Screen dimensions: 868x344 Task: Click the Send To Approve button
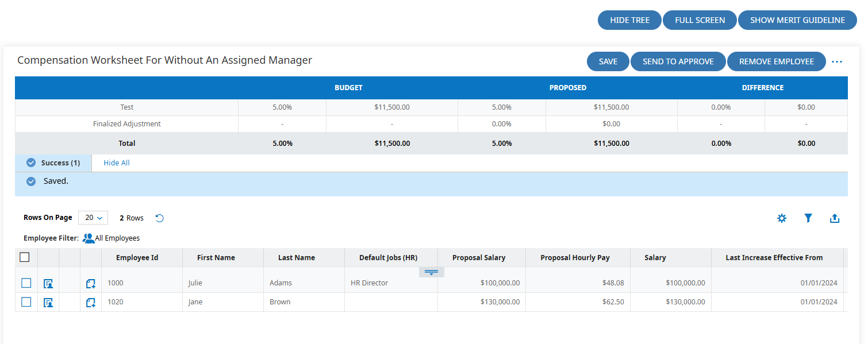(678, 61)
